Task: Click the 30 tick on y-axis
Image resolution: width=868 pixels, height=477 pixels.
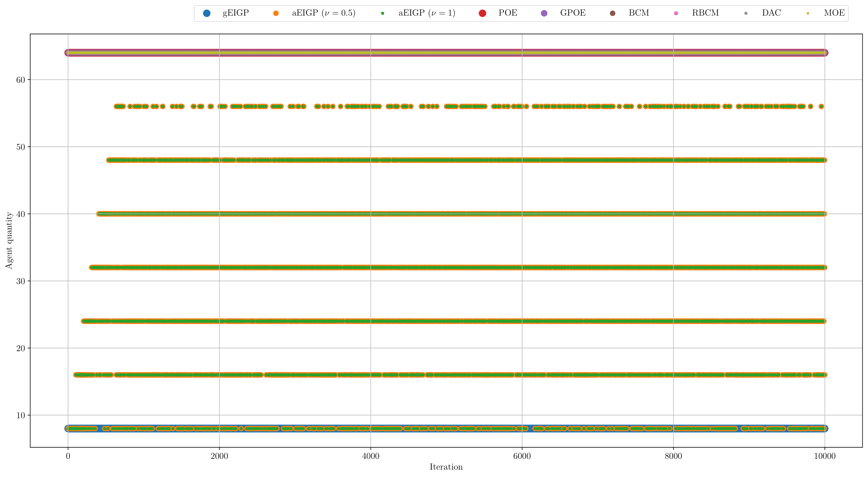Action: [21, 281]
